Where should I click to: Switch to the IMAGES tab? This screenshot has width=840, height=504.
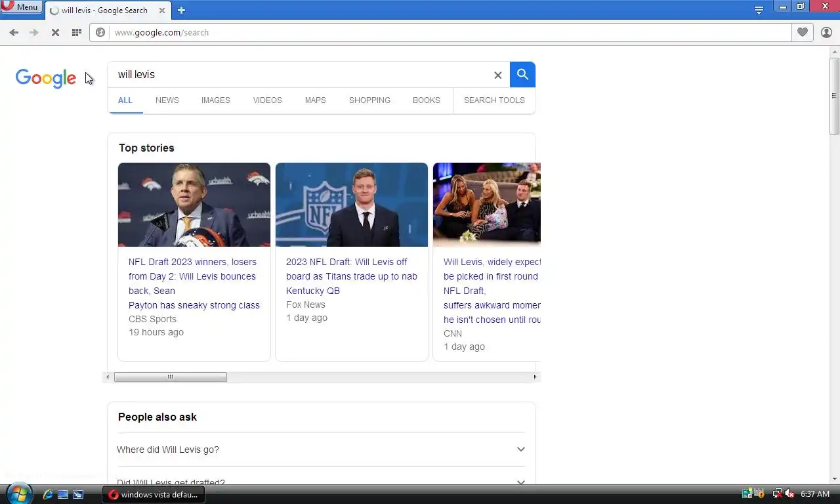click(215, 100)
